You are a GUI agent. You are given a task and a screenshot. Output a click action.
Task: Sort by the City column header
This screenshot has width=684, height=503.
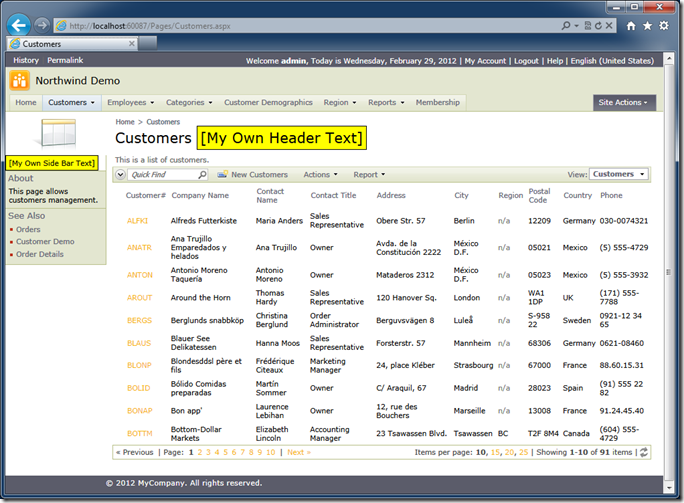click(x=461, y=195)
